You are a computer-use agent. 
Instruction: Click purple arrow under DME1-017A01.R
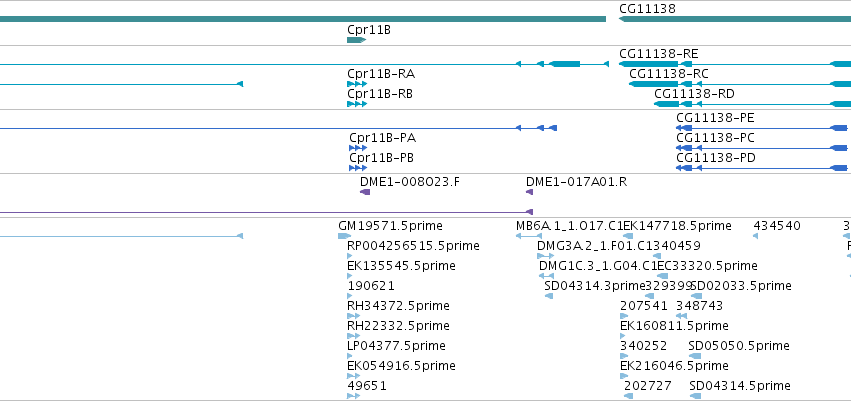click(529, 192)
